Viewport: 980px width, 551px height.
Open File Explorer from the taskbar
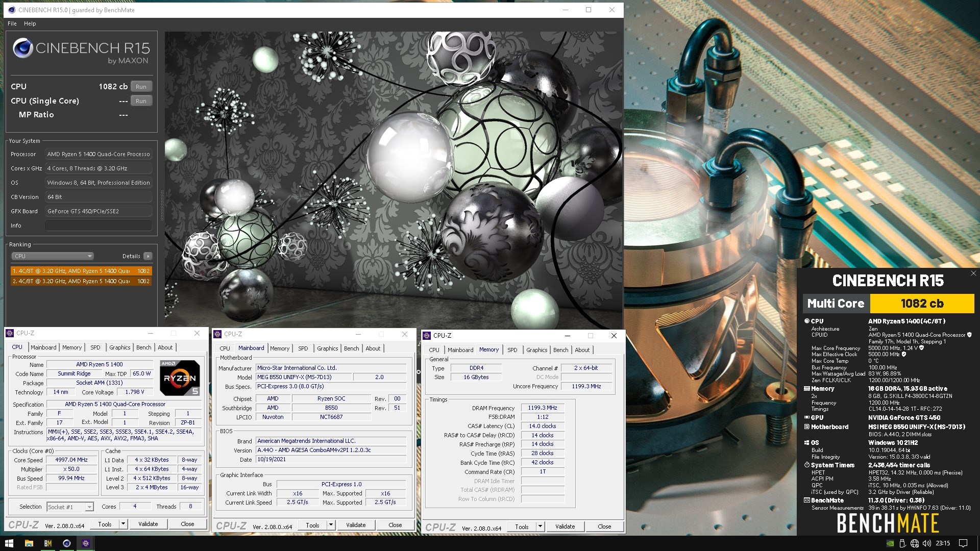click(x=29, y=543)
